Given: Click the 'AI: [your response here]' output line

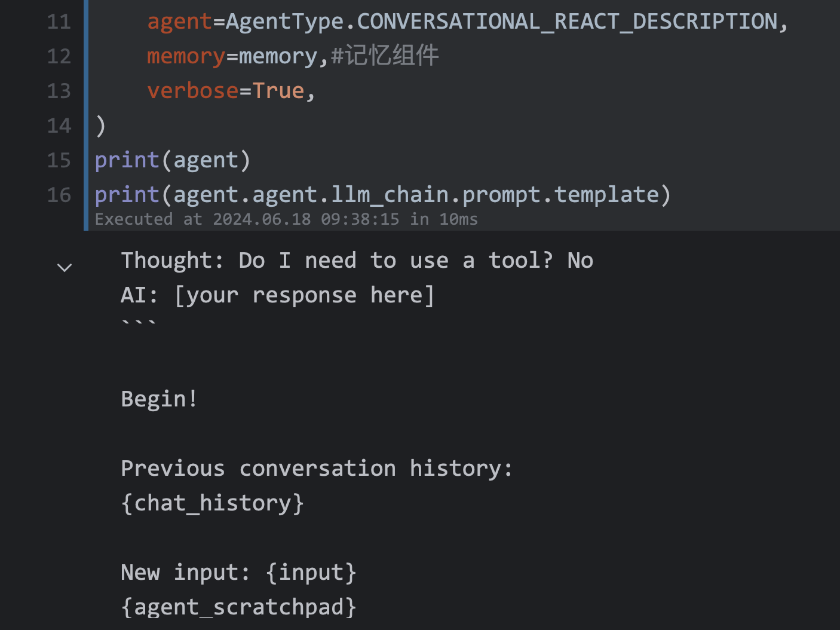Looking at the screenshot, I should pyautogui.click(x=277, y=296).
